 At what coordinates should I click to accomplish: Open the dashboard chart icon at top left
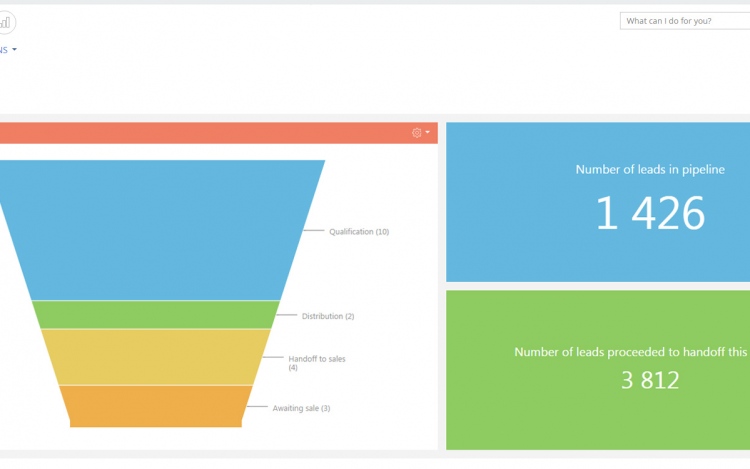click(x=5, y=22)
